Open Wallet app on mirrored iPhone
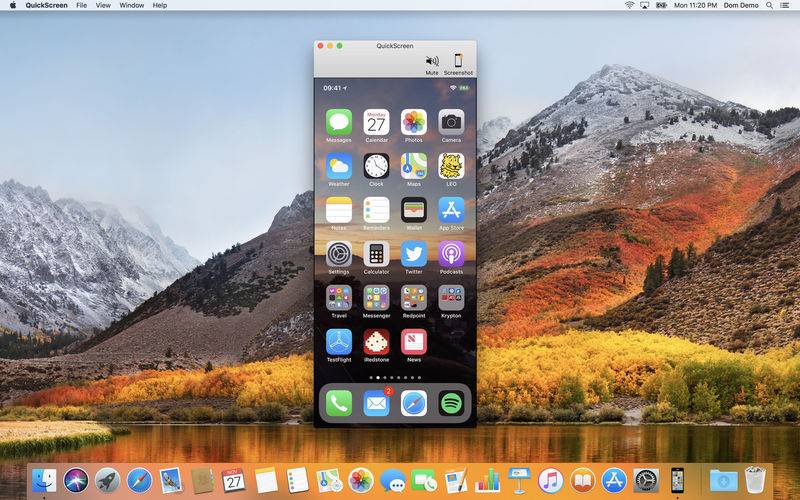Image resolution: width=800 pixels, height=500 pixels. tap(414, 210)
